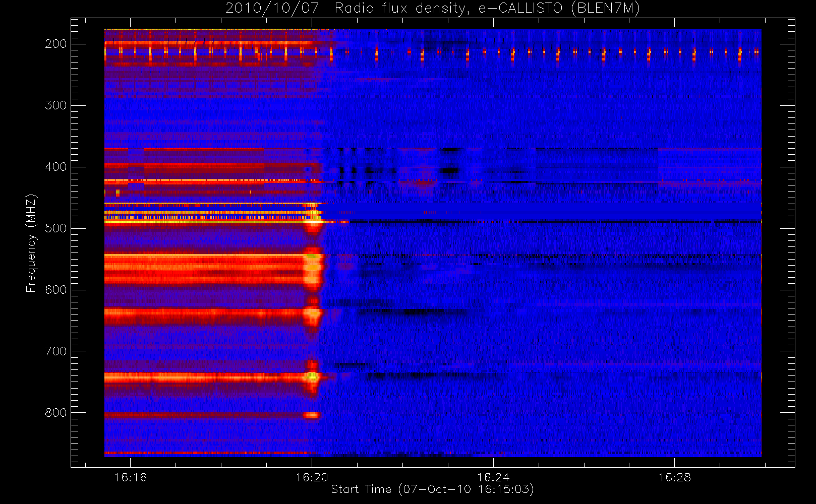Click the 'Frequency (MHz)' axis label
Image resolution: width=816 pixels, height=504 pixels.
31,243
